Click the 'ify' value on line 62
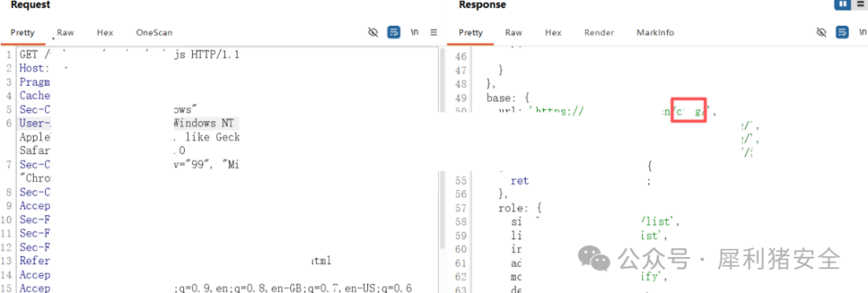The height and width of the screenshot is (293, 868). 651,276
